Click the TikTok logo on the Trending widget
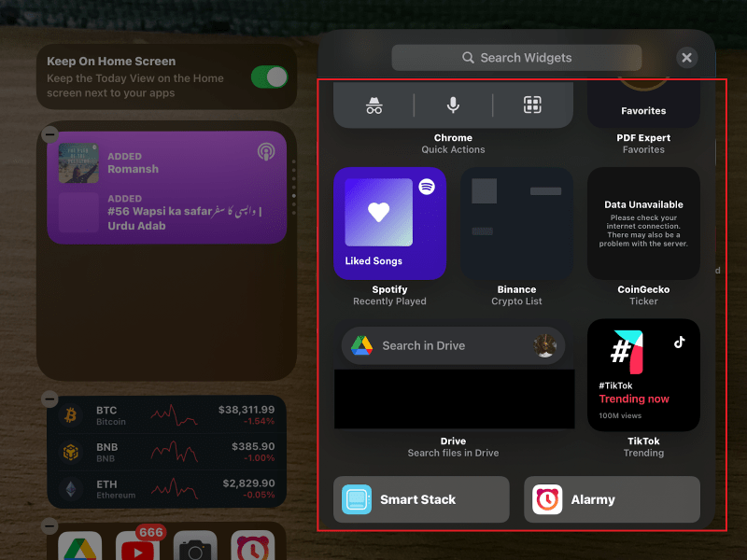The image size is (747, 560). (x=679, y=342)
